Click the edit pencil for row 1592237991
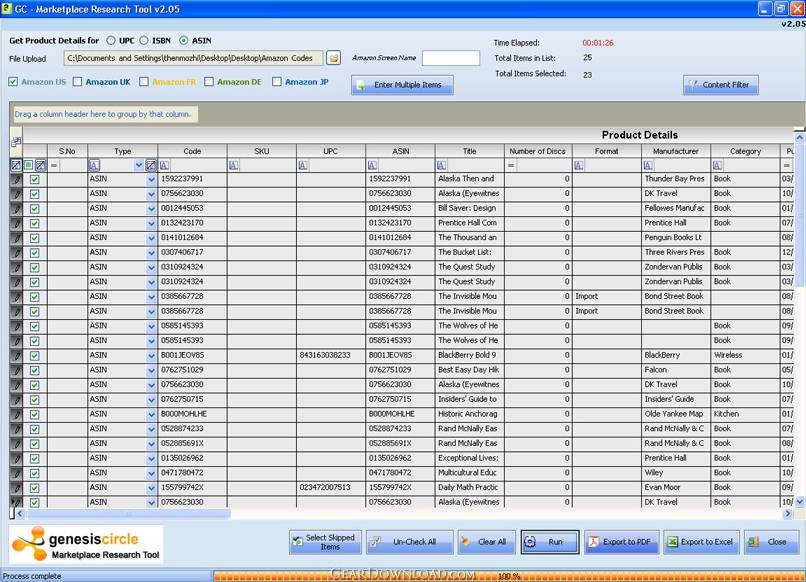The height and width of the screenshot is (582, 806). tap(16, 179)
